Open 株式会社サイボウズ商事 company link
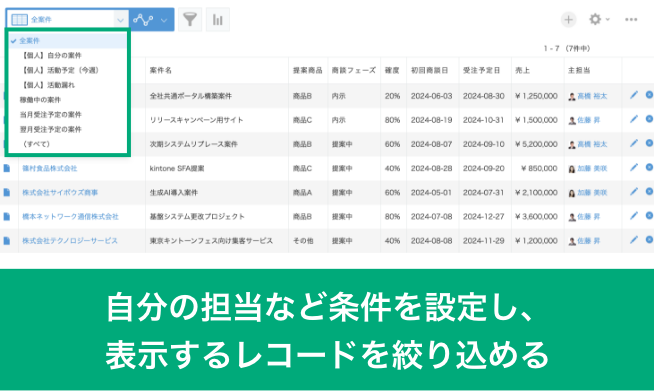This screenshot has height=391, width=654. 60,192
